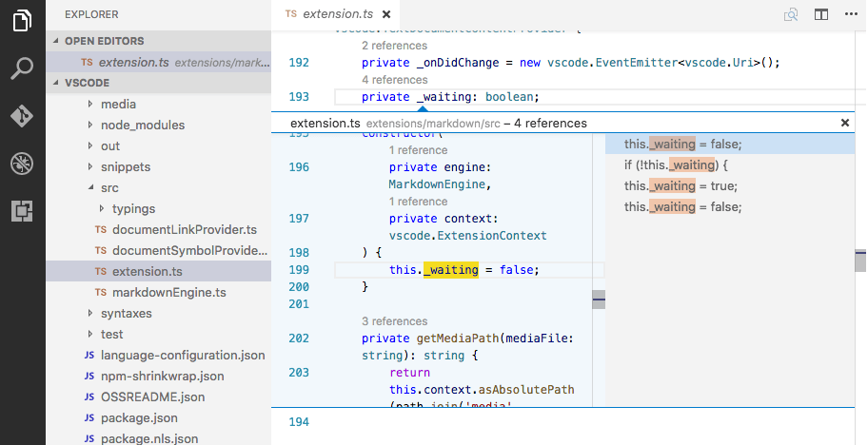This screenshot has height=445, width=868.
Task: Select the last 'this._waiting = false;' reference
Action: 730,206
